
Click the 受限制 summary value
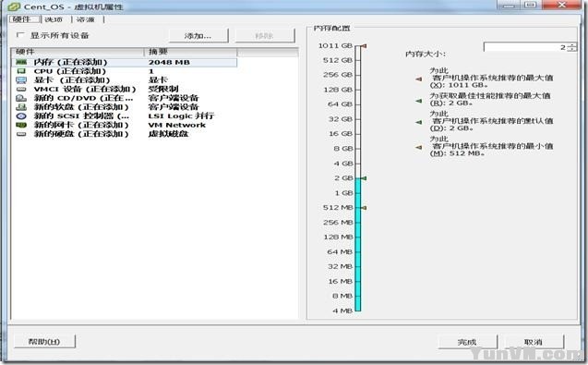(163, 89)
